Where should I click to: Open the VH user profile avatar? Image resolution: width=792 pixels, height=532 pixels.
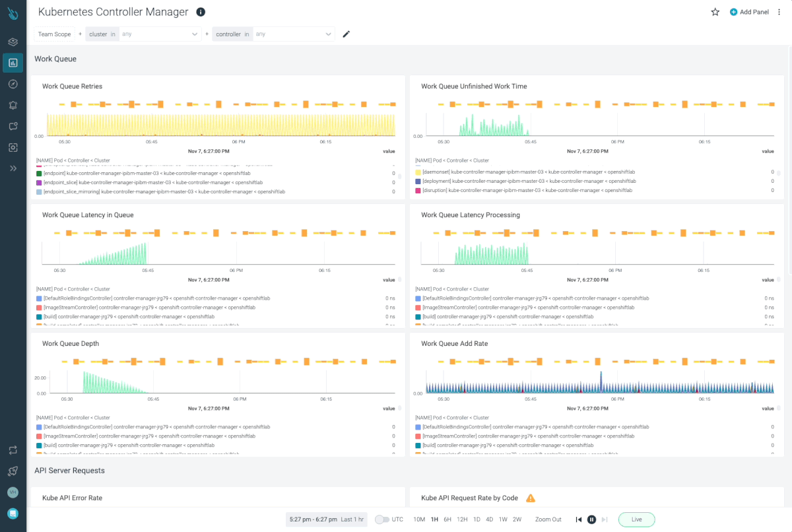tap(13, 492)
